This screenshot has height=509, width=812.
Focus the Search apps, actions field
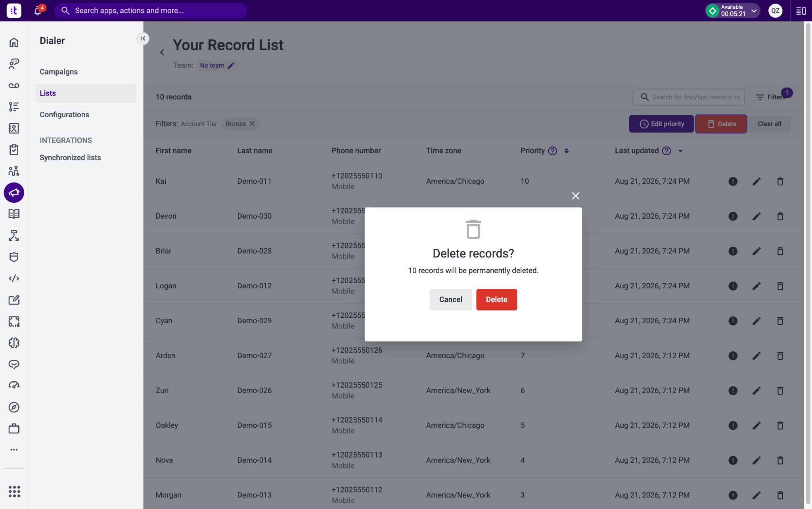click(151, 11)
